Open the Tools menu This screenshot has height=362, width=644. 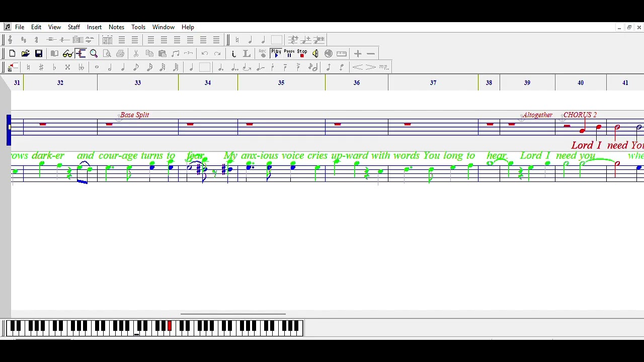click(x=138, y=27)
